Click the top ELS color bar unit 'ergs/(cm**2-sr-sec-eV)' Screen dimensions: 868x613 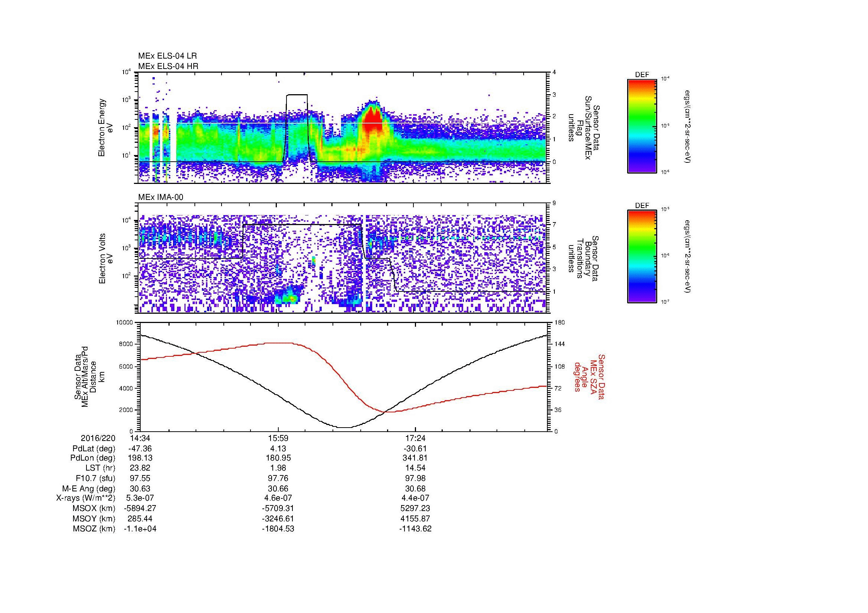pyautogui.click(x=687, y=126)
